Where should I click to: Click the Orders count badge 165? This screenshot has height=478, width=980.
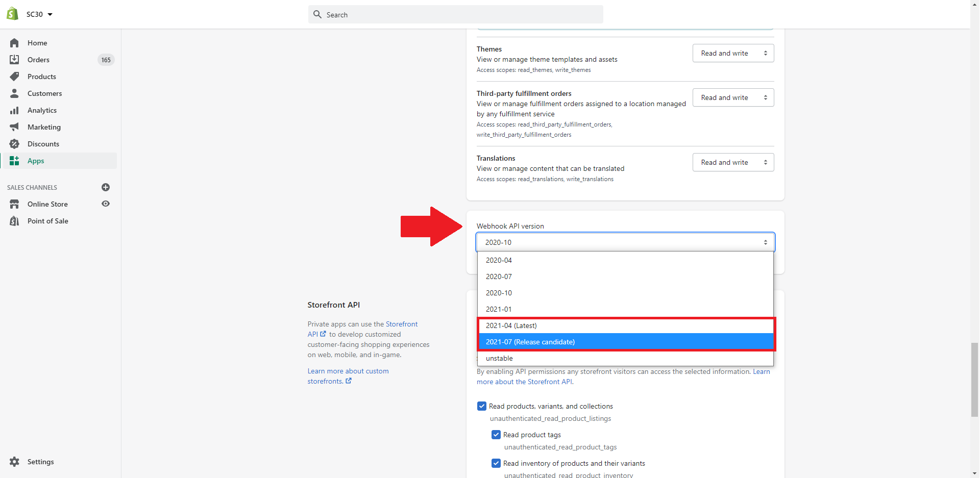tap(106, 60)
